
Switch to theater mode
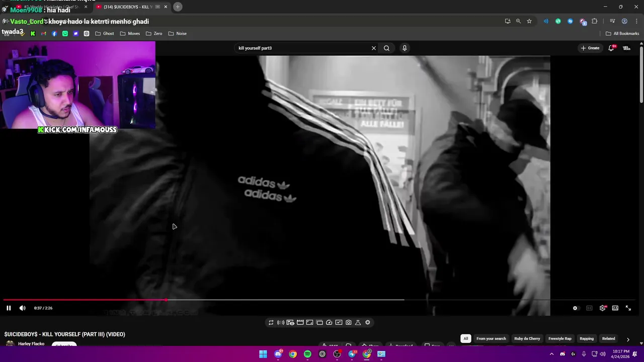tap(615, 308)
